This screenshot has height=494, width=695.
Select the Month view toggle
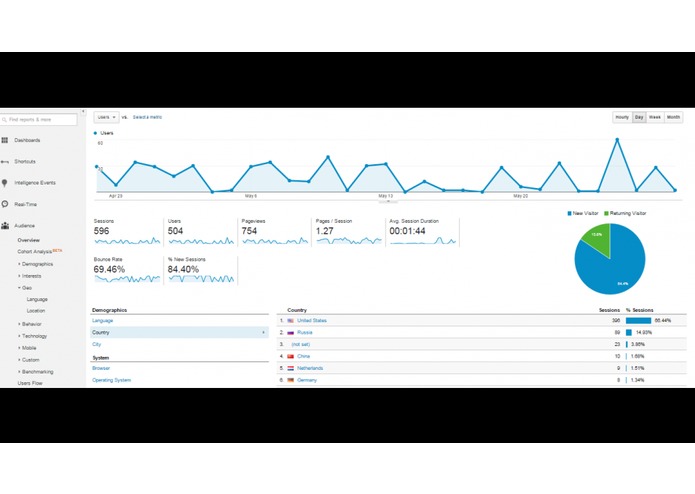point(673,117)
